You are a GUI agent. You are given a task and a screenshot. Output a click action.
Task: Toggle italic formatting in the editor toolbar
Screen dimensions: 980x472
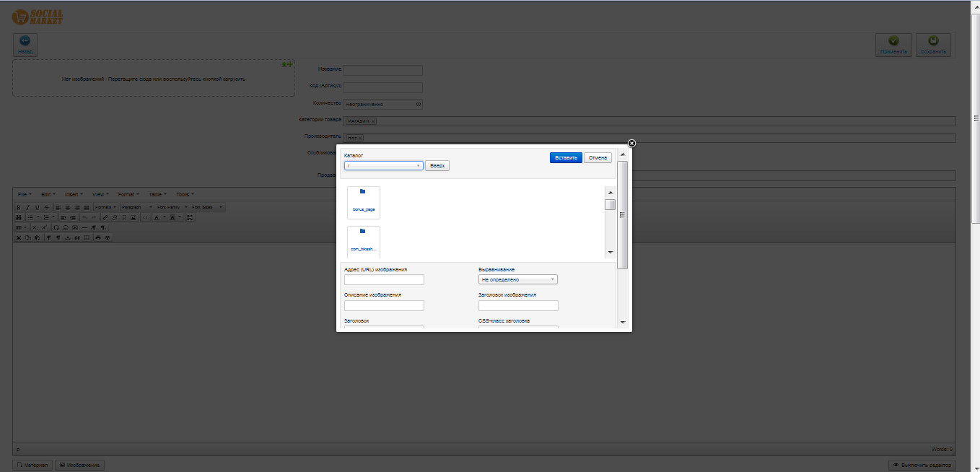pyautogui.click(x=28, y=207)
